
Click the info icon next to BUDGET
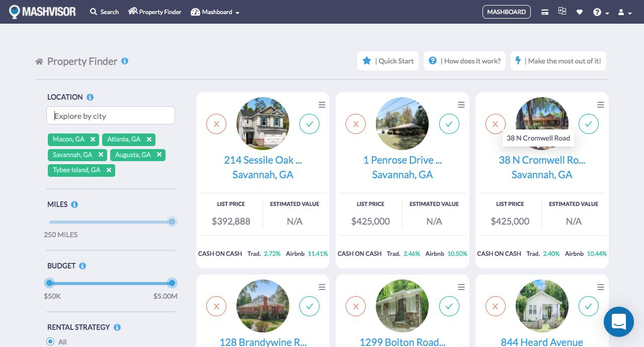83,266
